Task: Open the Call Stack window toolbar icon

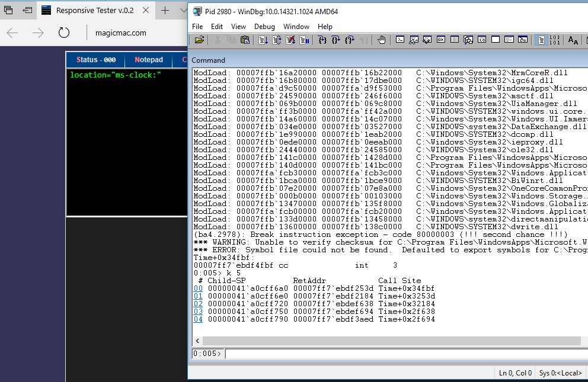Action: point(468,40)
